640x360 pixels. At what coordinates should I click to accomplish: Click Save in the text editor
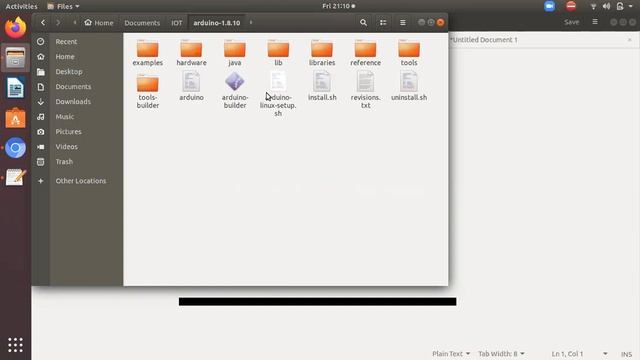571,22
